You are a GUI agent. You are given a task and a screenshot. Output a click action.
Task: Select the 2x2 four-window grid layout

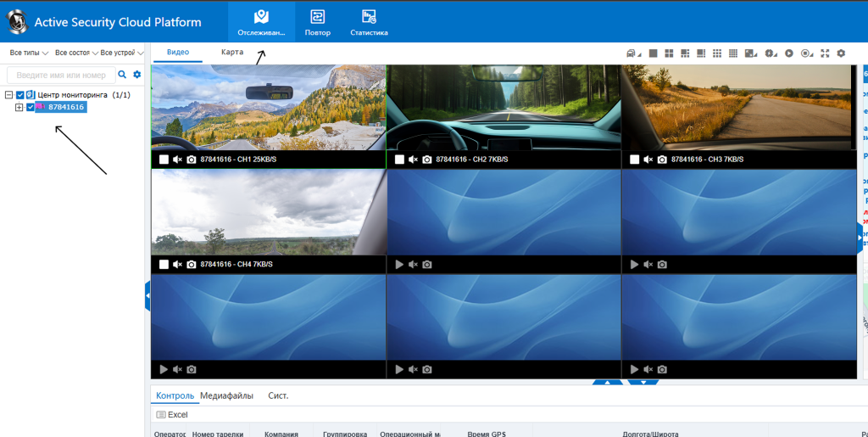669,53
